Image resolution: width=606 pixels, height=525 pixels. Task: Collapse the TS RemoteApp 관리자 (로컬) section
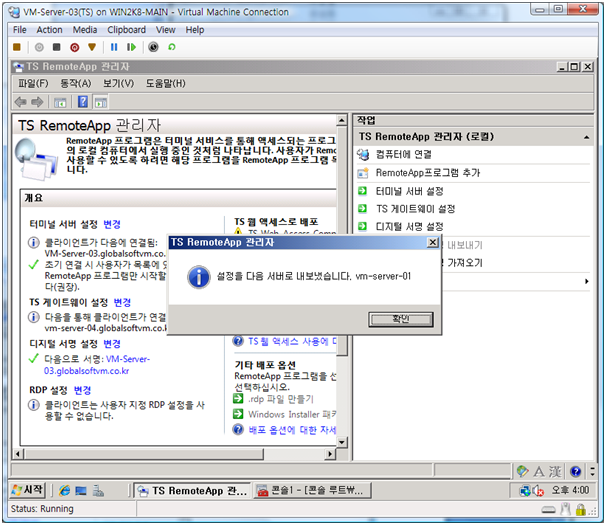click(586, 137)
